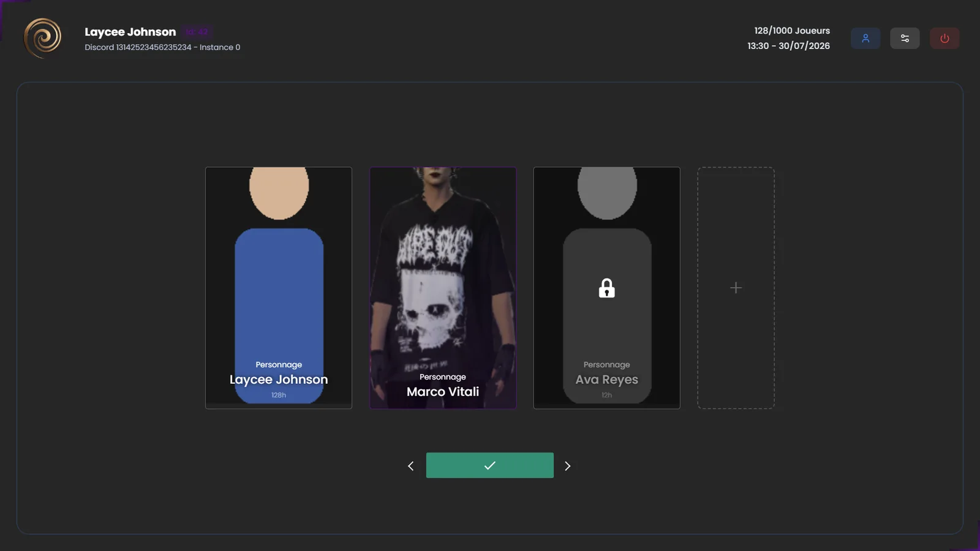Click the Marco Vitali name label
Image resolution: width=980 pixels, height=551 pixels.
coord(443,392)
